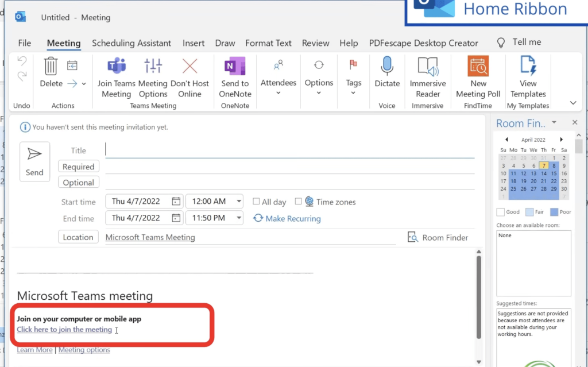588x367 pixels.
Task: Click the Required button
Action: tap(78, 167)
